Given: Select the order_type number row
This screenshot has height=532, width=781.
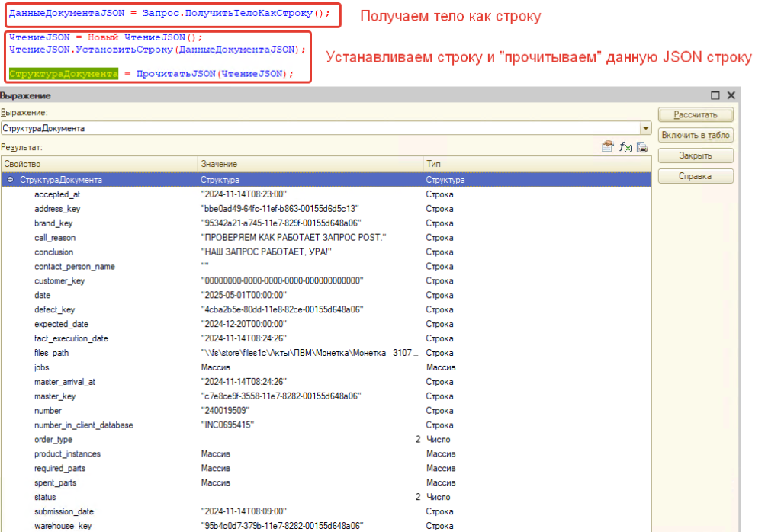Looking at the screenshot, I should 53,440.
